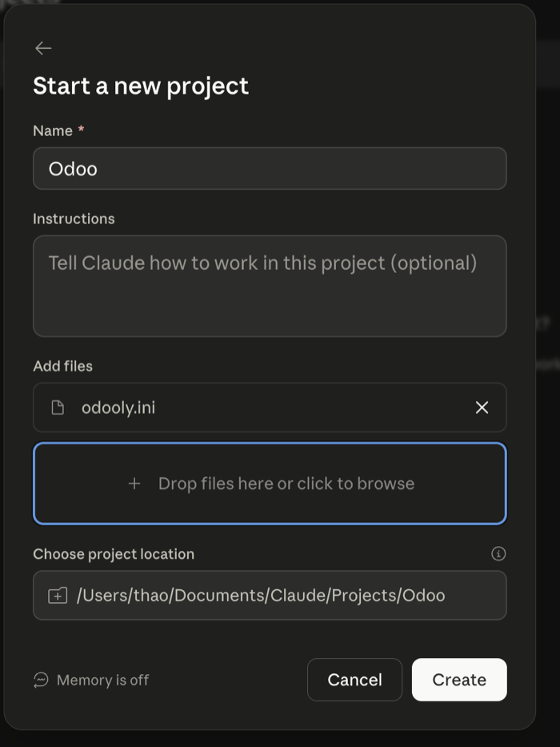
Task: Click the Choose project location label
Action: [x=114, y=554]
